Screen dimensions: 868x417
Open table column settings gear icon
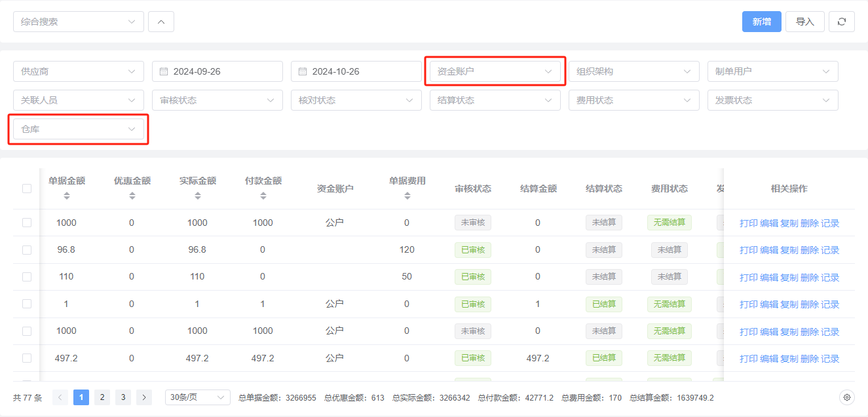point(847,397)
